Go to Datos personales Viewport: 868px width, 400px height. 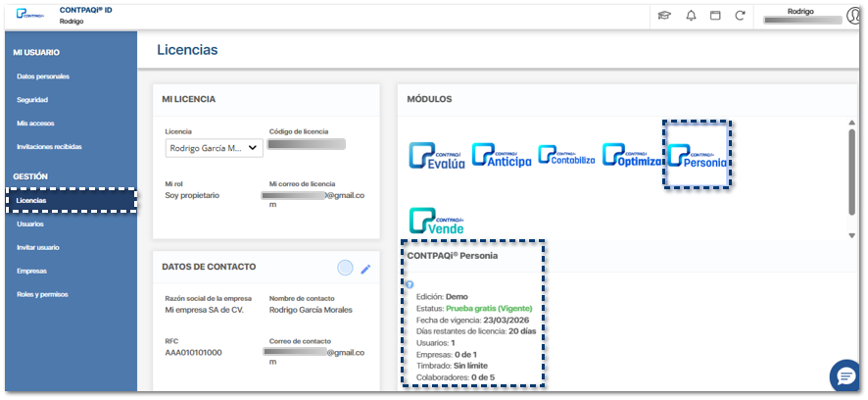tap(43, 76)
